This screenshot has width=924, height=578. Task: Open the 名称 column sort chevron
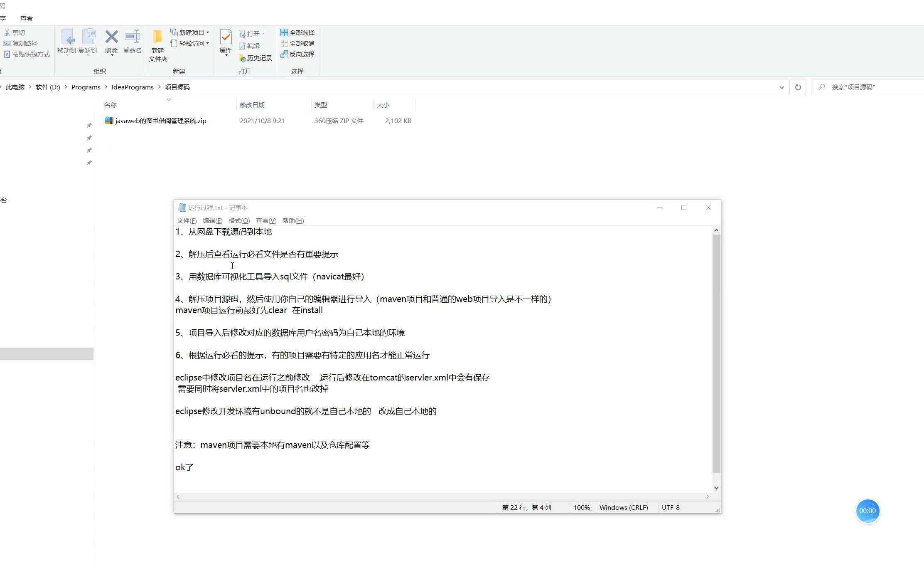(x=169, y=100)
